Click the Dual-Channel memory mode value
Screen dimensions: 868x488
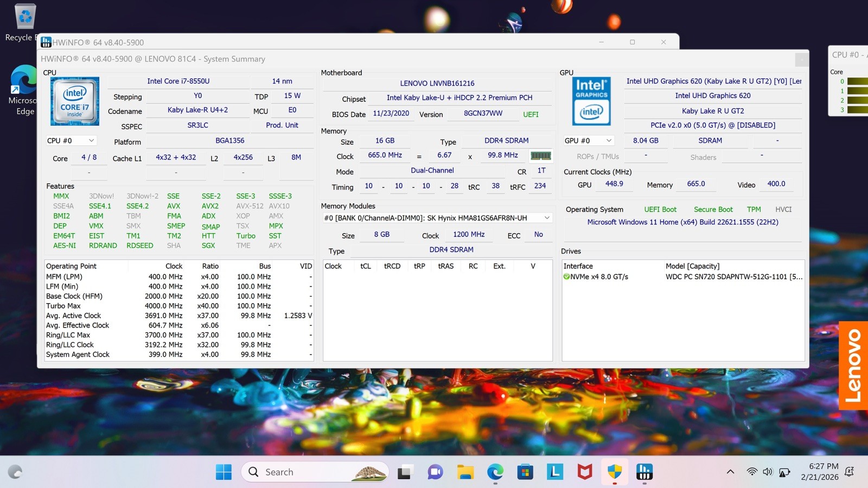tap(432, 170)
